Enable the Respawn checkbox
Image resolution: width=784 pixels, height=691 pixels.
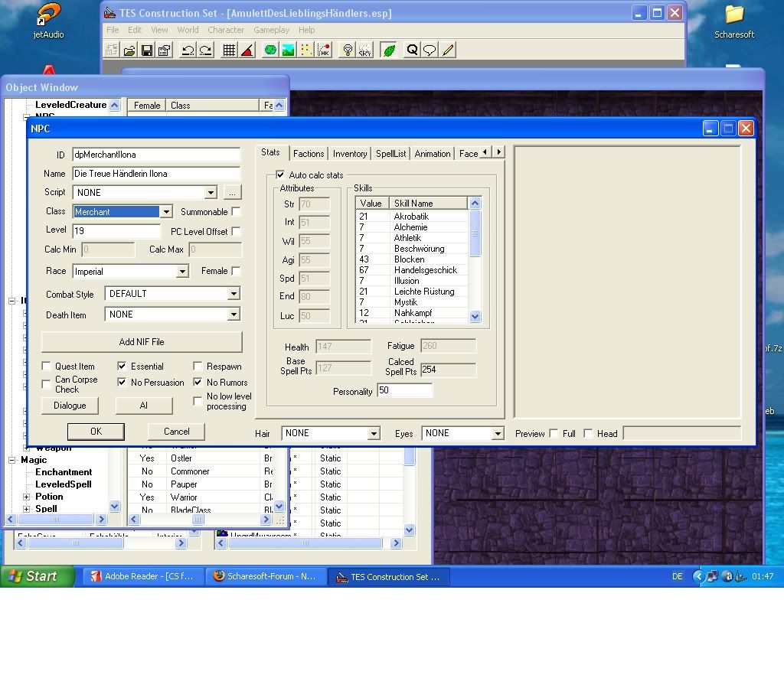tap(198, 367)
